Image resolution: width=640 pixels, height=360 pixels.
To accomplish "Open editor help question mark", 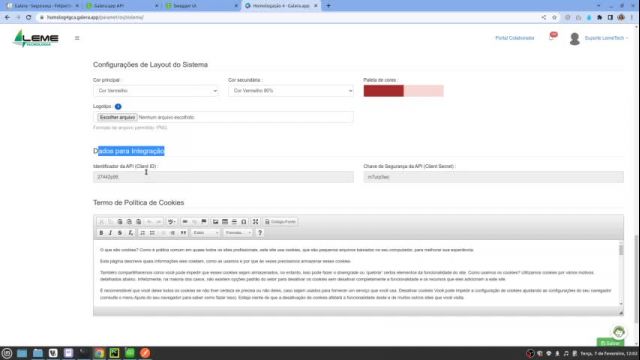I will pos(260,233).
